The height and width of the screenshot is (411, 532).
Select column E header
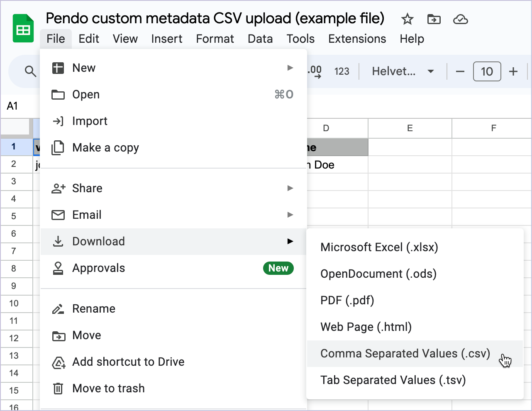tap(410, 128)
